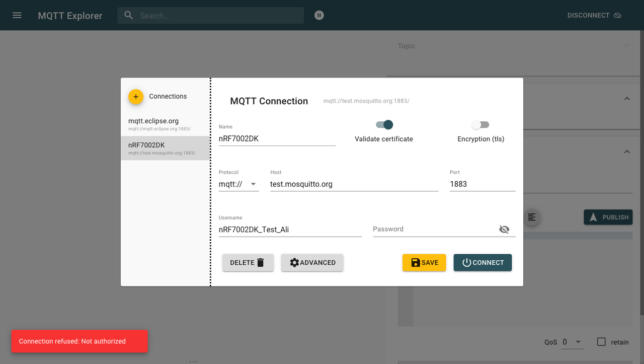Select the nRF7002DK connection entry
This screenshot has height=364, width=644.
coord(166,148)
